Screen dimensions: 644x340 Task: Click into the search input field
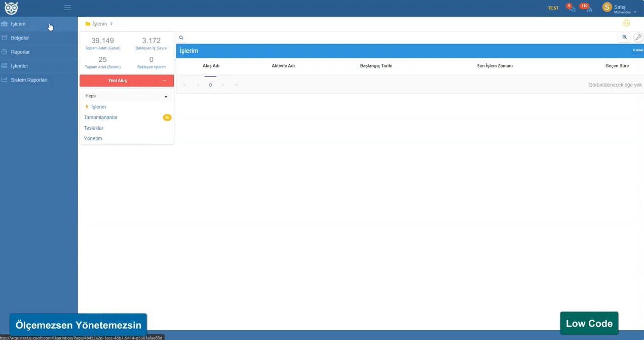401,37
